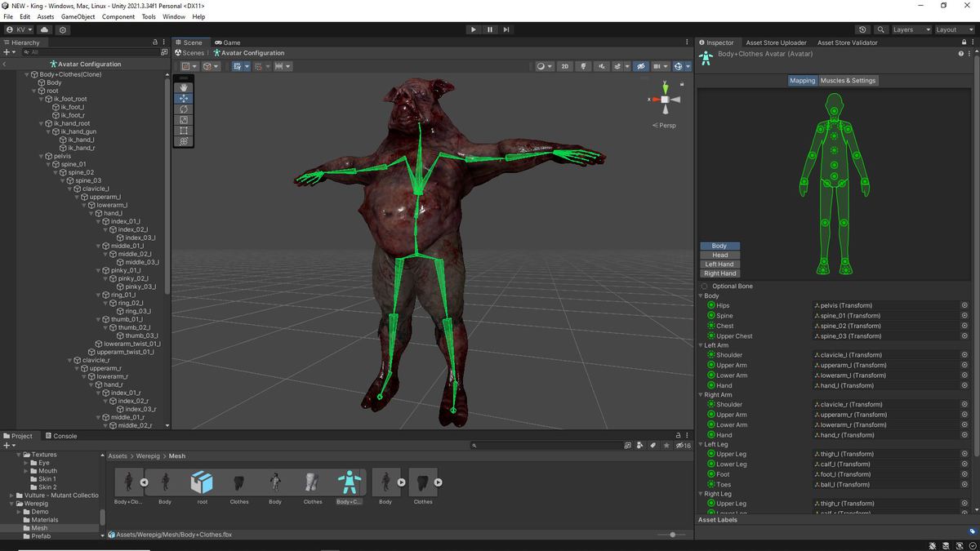Image resolution: width=980 pixels, height=551 pixels.
Task: Toggle hidden packages visibility count in Project
Action: [684, 446]
